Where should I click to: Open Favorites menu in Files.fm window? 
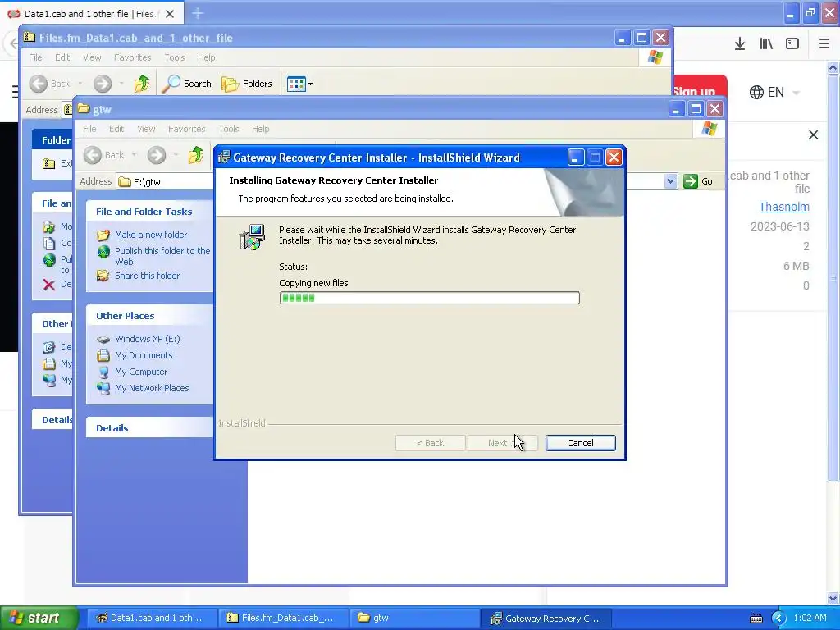tap(132, 57)
